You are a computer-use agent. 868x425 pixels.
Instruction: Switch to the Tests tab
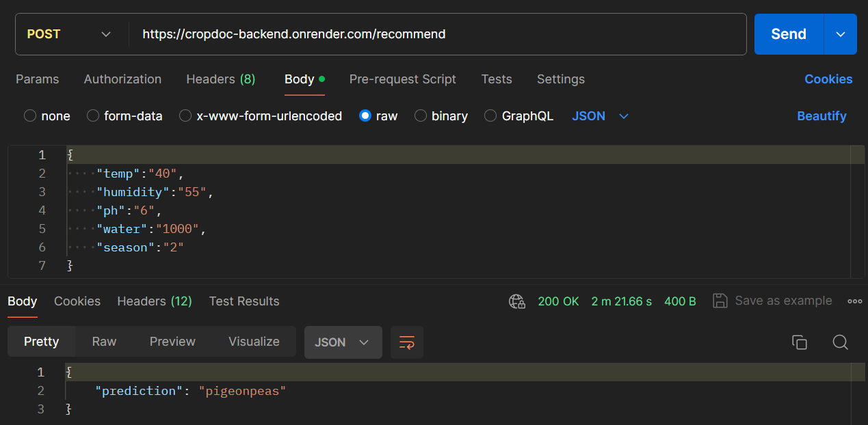click(497, 79)
